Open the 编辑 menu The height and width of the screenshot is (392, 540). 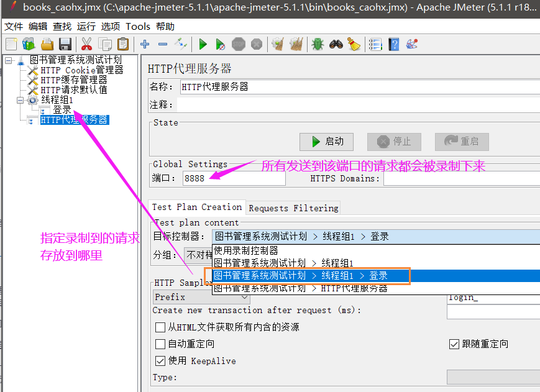click(38, 27)
